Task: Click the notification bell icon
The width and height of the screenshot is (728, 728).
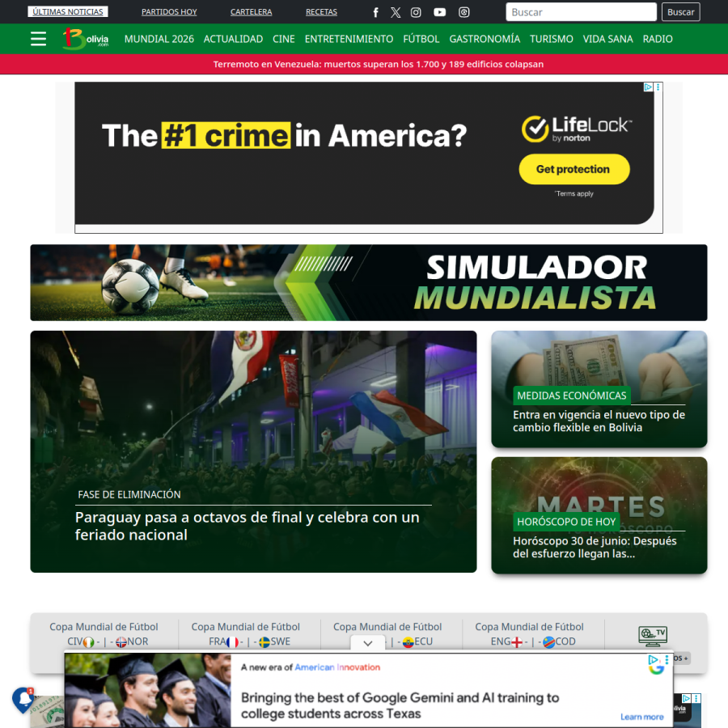Action: (23, 699)
